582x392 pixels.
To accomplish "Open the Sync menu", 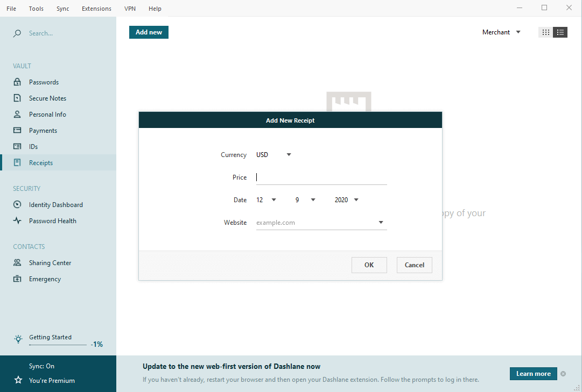I will click(63, 9).
